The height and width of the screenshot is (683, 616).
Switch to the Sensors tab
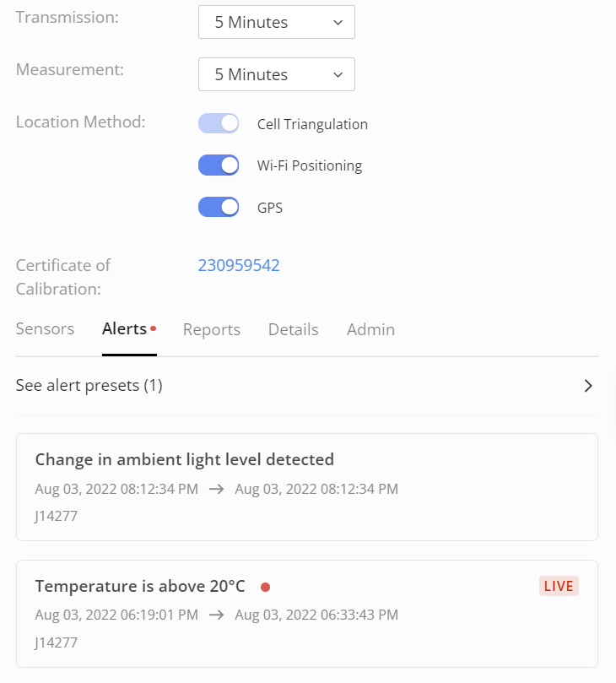coord(45,329)
